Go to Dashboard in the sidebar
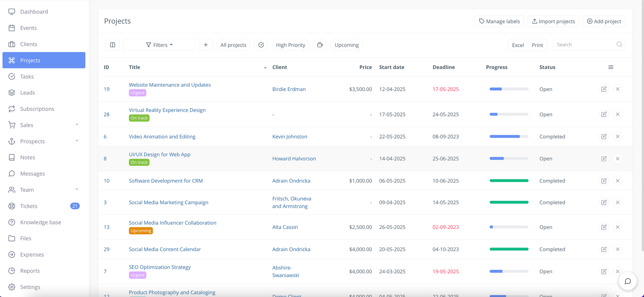This screenshot has height=297, width=644. (34, 12)
